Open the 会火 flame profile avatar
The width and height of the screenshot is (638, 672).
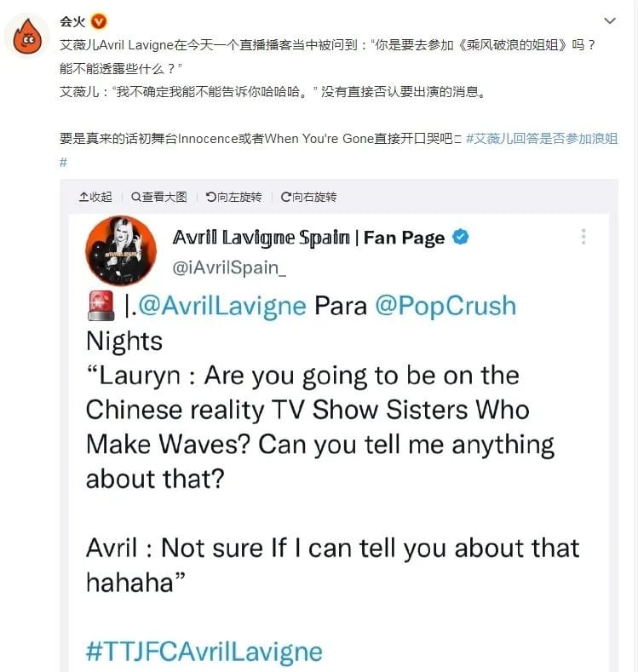tap(27, 36)
